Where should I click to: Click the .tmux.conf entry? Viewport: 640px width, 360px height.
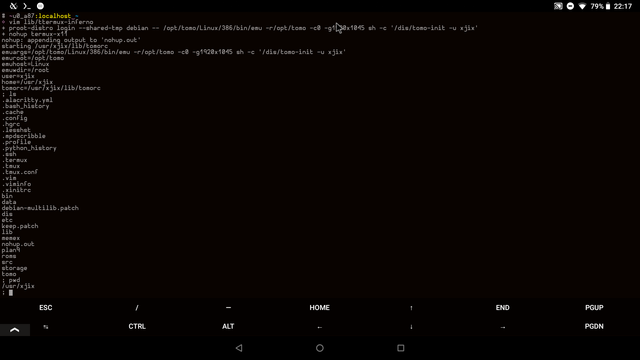20,172
